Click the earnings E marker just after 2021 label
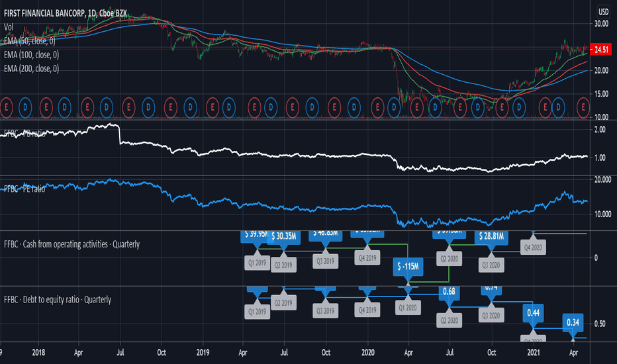 tap(545, 107)
